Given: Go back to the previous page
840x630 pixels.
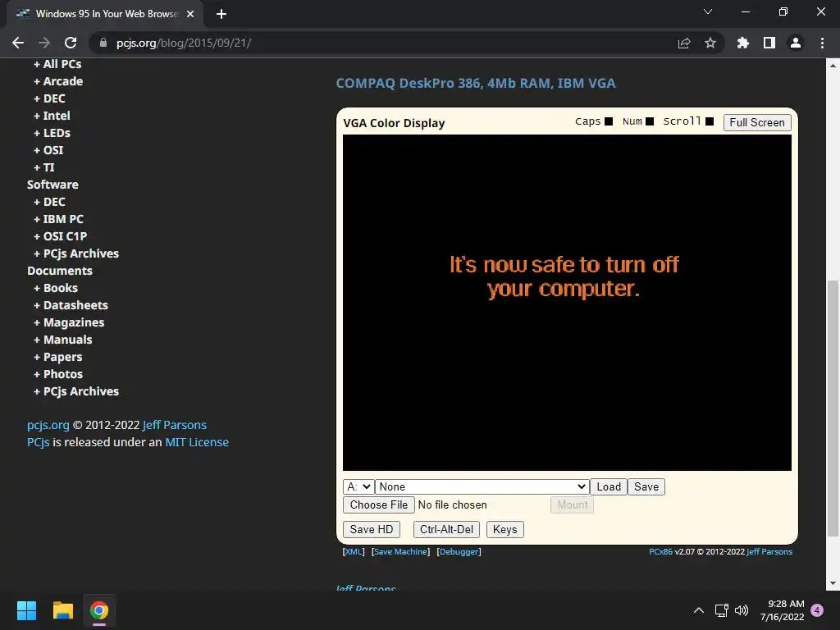Looking at the screenshot, I should 18,43.
